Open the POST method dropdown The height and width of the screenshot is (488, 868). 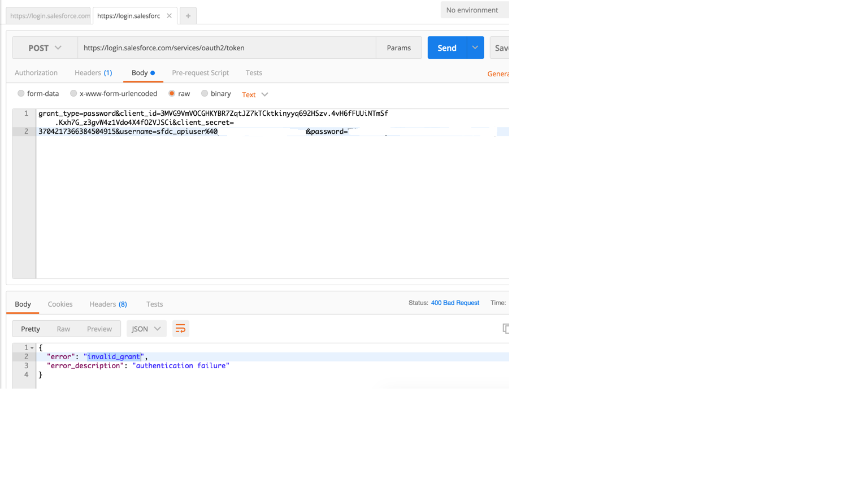click(45, 48)
